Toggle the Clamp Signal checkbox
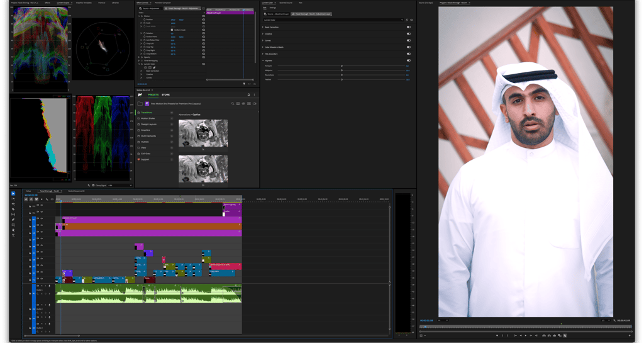The width and height of the screenshot is (644, 343). [93, 185]
